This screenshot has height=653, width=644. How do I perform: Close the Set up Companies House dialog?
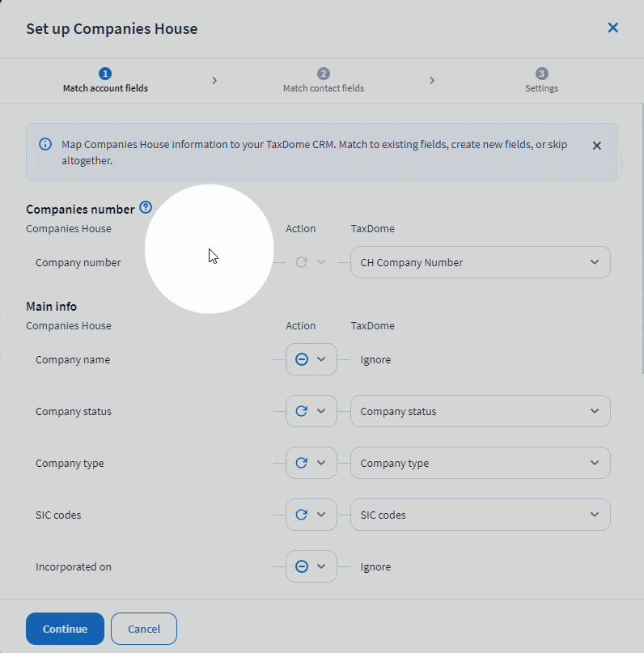[x=612, y=28]
